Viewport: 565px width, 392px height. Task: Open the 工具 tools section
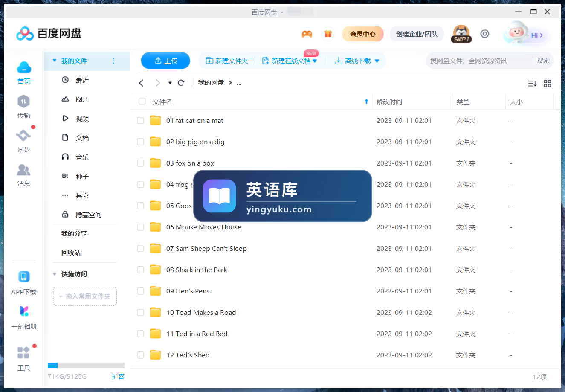[x=24, y=358]
